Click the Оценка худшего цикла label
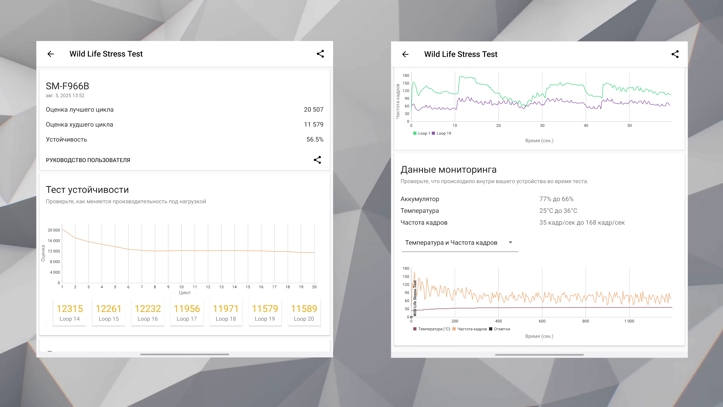Viewport: 723px width, 407px height. click(x=79, y=124)
